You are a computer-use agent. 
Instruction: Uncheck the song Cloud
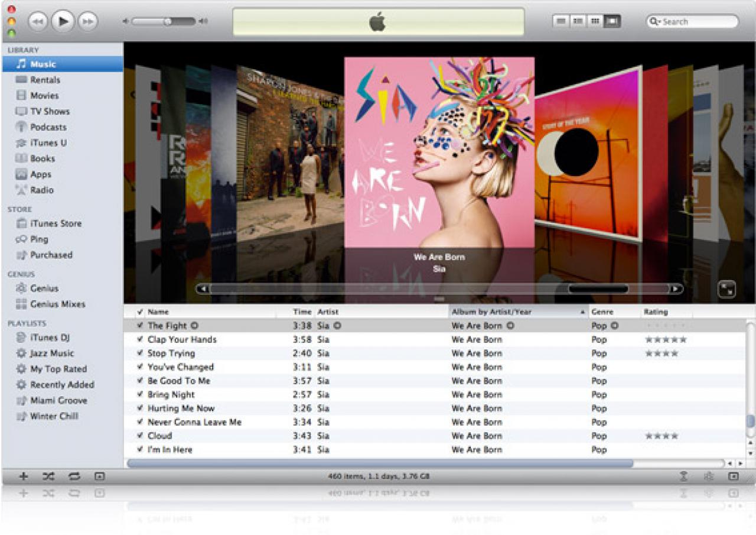click(140, 436)
